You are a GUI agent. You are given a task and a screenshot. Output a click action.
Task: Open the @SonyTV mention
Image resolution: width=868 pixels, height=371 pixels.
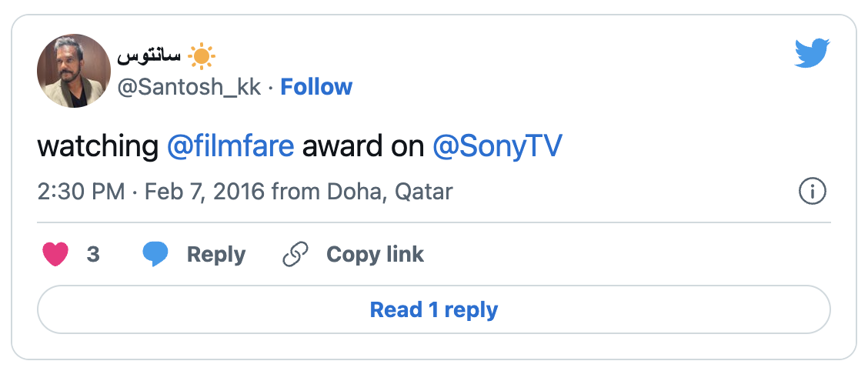pyautogui.click(x=497, y=146)
